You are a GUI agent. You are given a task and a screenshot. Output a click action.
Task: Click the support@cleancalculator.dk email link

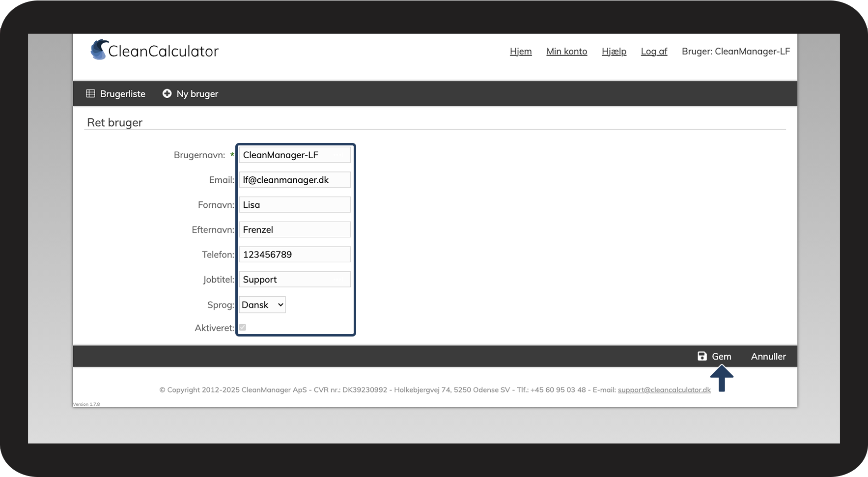(664, 390)
